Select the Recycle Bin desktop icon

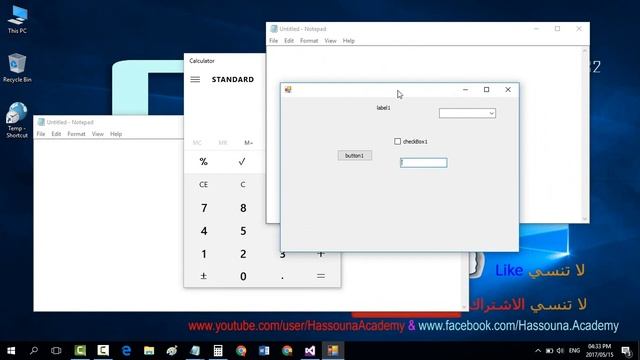coord(17,68)
